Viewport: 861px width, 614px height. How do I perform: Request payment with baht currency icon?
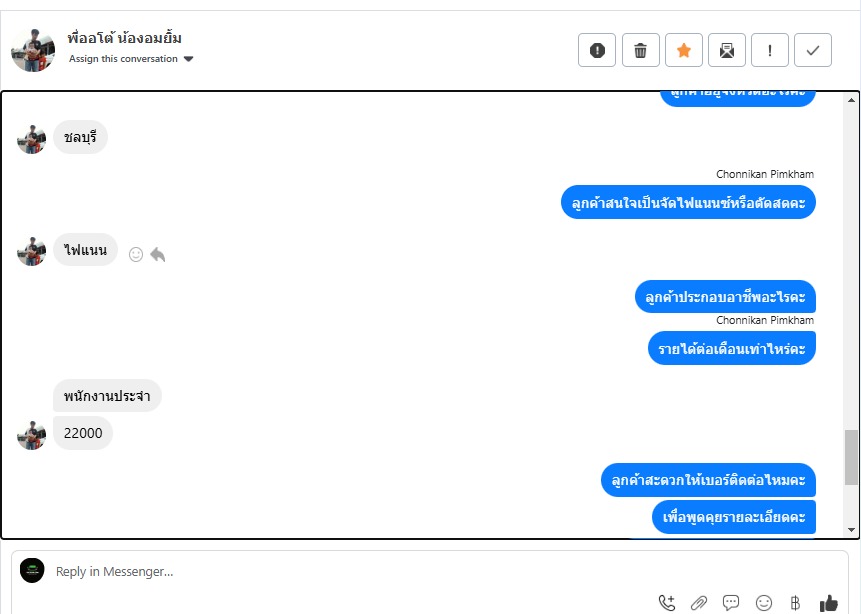795,603
